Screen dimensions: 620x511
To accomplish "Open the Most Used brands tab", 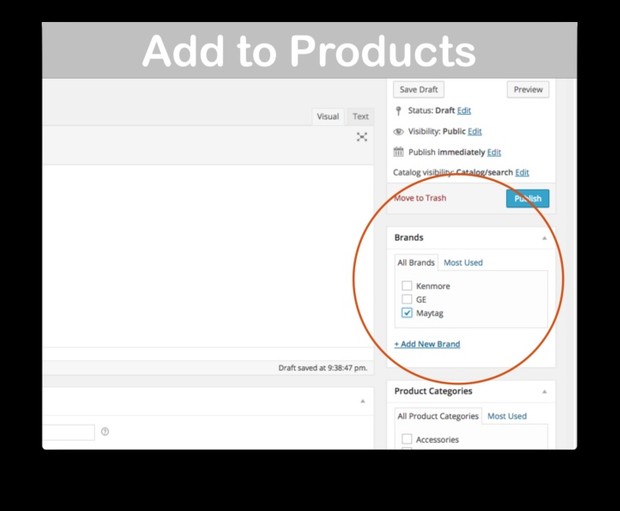I will click(x=463, y=263).
